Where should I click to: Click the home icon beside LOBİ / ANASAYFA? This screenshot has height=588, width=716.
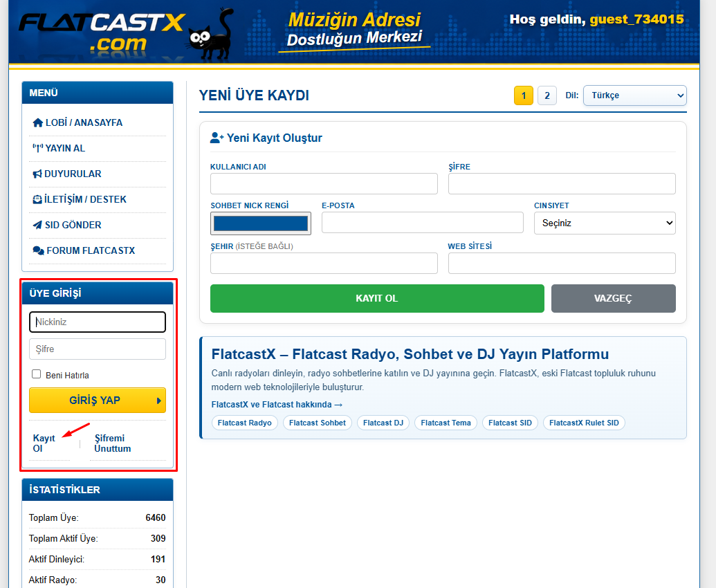pos(38,122)
